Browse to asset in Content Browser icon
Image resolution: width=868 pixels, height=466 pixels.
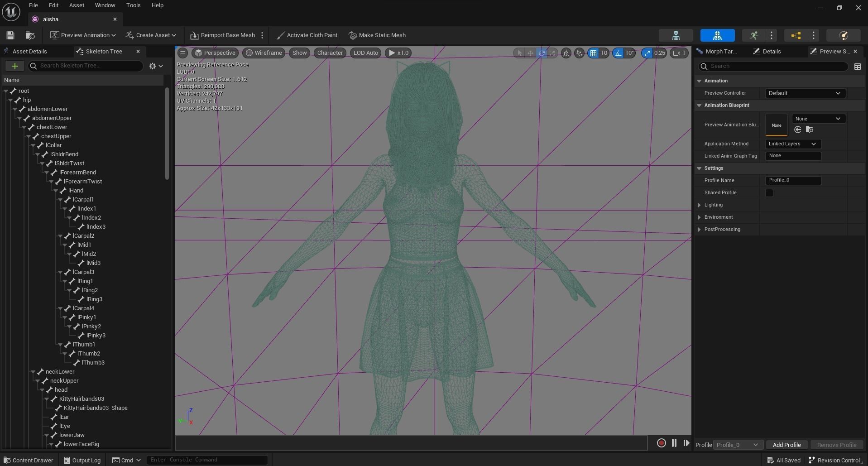(x=30, y=35)
